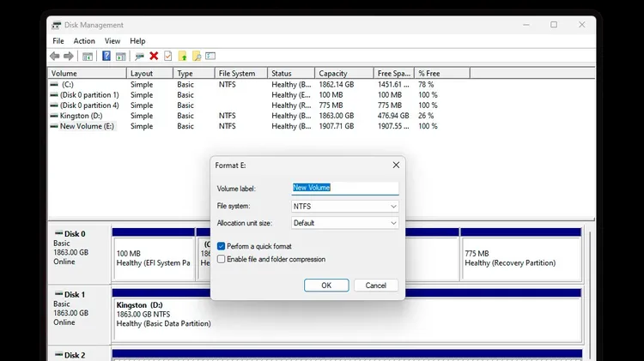Image resolution: width=644 pixels, height=361 pixels.
Task: Click the Disk 1 disk icon
Action: [58, 294]
